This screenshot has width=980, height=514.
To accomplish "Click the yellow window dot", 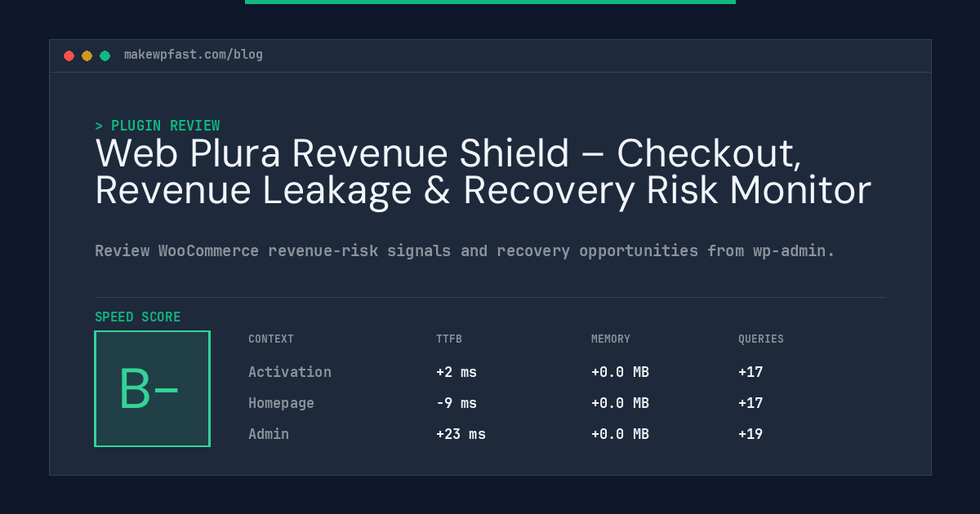I will (87, 55).
